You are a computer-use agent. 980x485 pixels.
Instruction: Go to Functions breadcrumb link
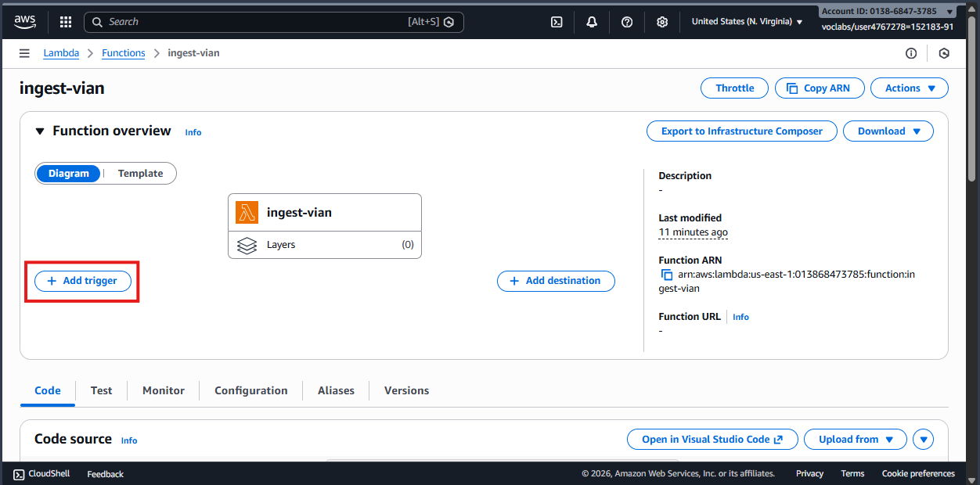[x=124, y=53]
